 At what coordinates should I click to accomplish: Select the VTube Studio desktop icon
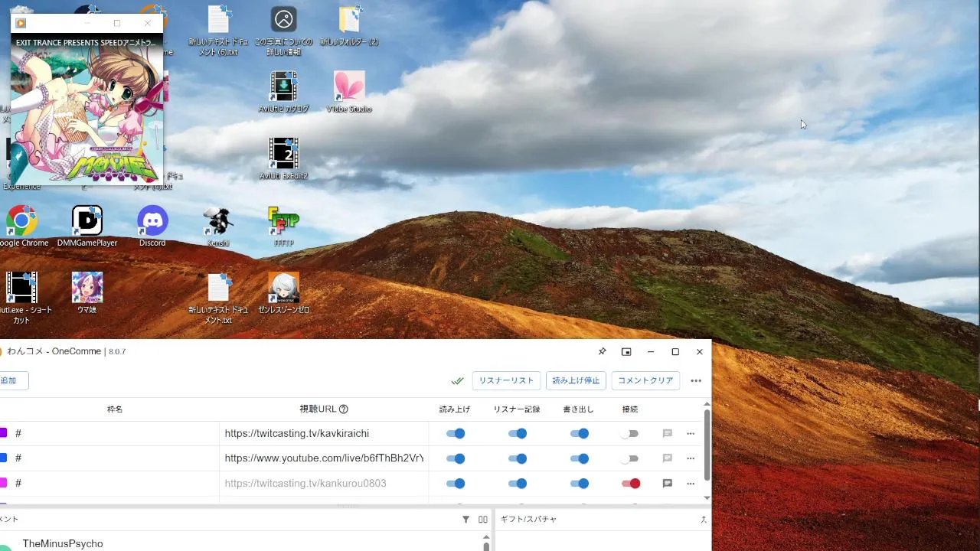tap(349, 92)
